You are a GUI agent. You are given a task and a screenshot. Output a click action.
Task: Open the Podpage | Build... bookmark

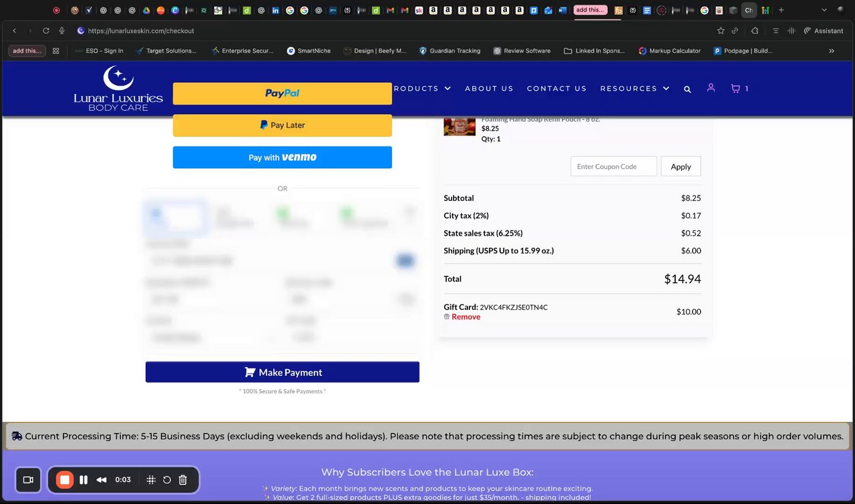[x=743, y=51]
